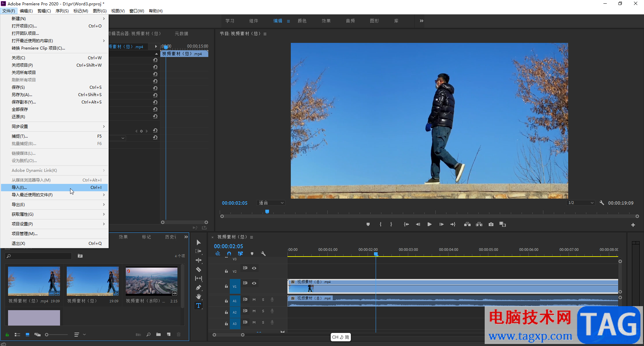
Task: Export frame with camera icon
Action: coord(491,224)
